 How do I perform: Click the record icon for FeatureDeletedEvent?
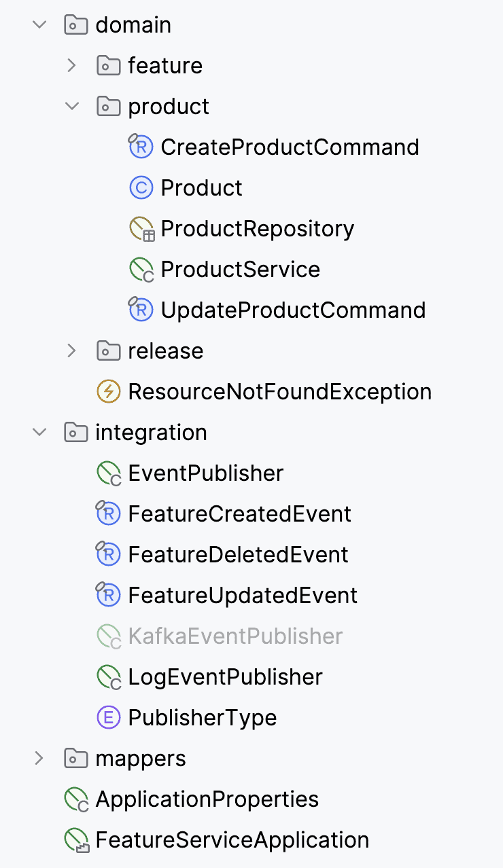(109, 554)
